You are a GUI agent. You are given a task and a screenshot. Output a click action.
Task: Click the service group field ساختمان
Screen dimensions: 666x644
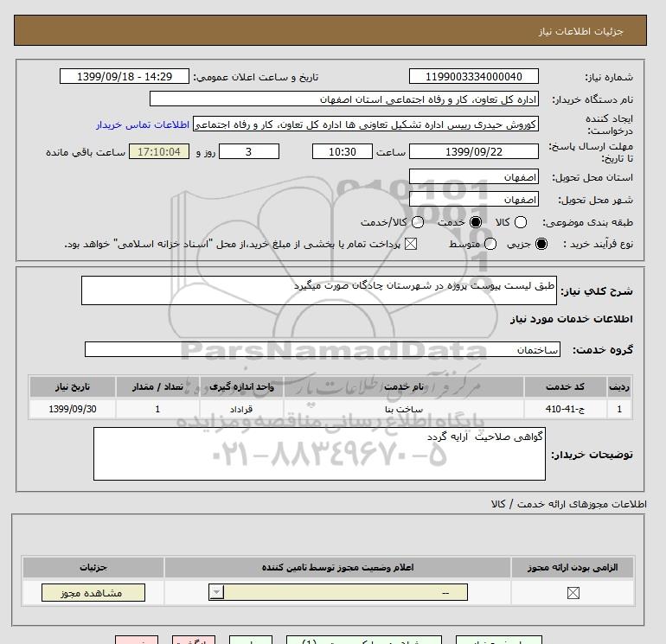click(323, 349)
